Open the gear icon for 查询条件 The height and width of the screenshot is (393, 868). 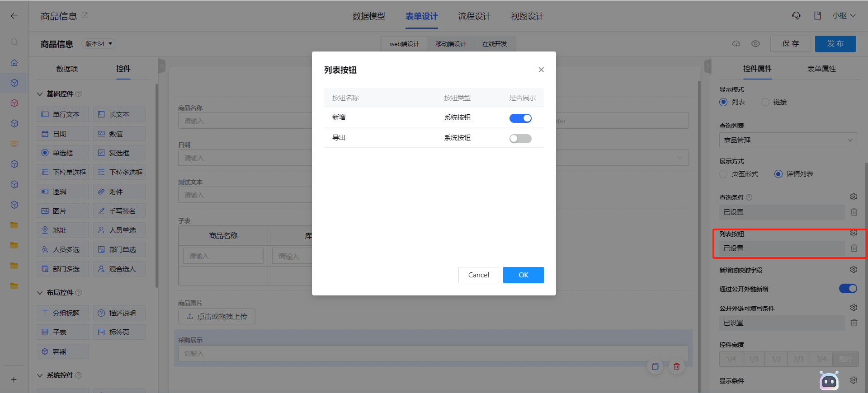pyautogui.click(x=854, y=197)
